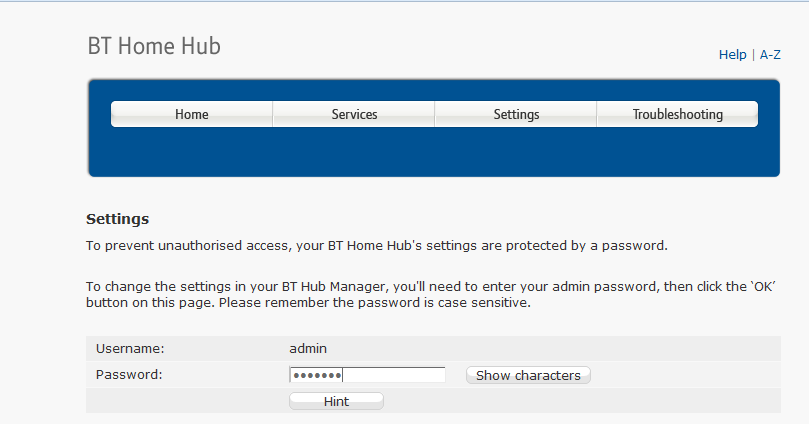The image size is (809, 424).
Task: Select the Settings navigation tab
Action: coord(516,114)
